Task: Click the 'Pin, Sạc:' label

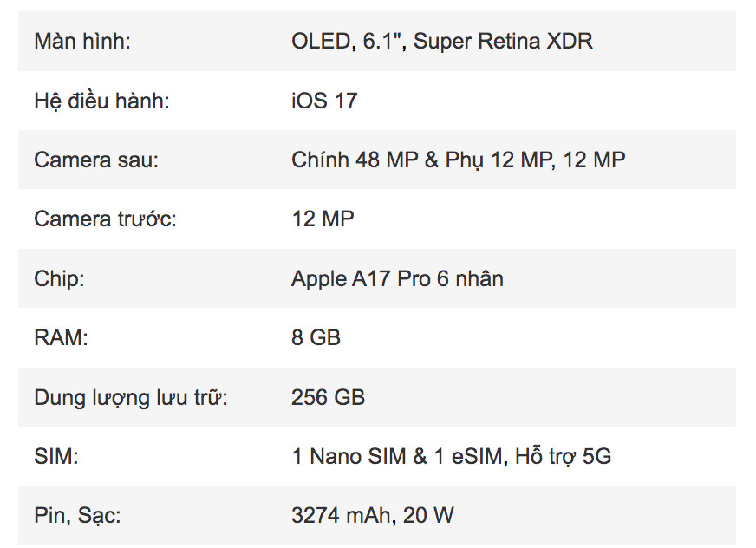Action: (x=78, y=516)
